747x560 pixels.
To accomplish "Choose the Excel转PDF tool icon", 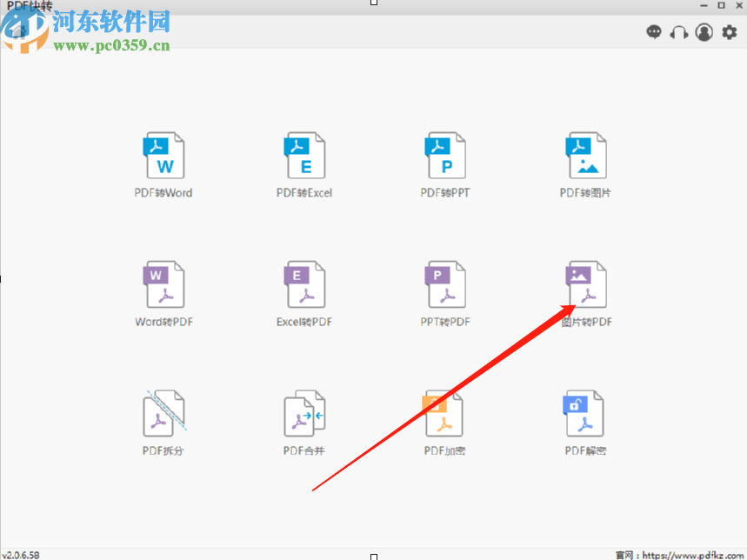I will pyautogui.click(x=304, y=284).
